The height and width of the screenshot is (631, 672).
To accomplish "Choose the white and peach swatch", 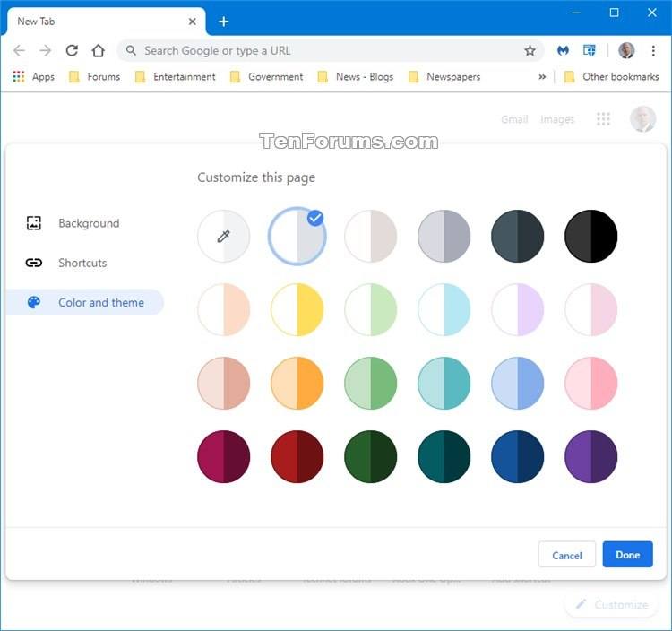I will [x=224, y=309].
